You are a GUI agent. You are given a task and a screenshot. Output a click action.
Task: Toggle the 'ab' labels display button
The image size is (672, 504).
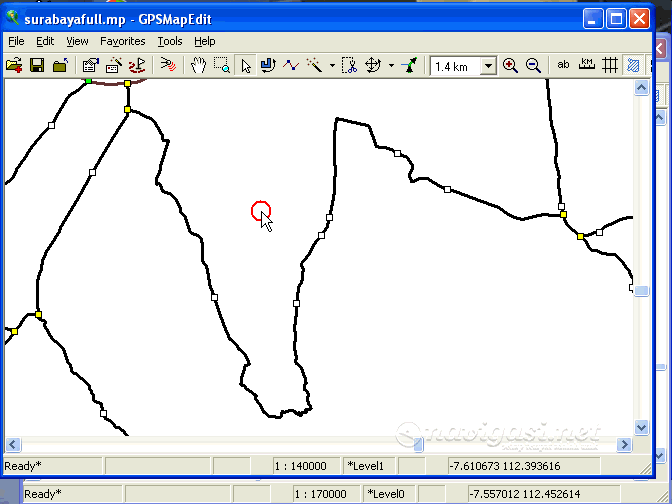click(x=563, y=65)
